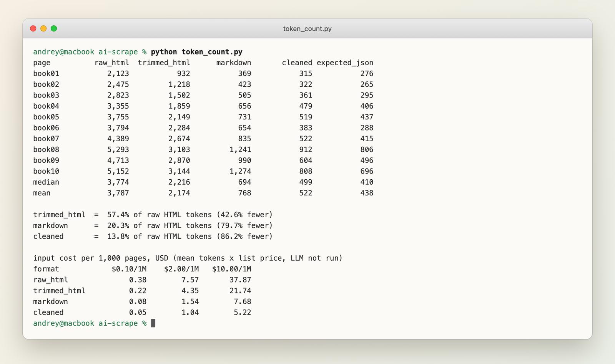
Task: Click the 37.87 raw_html cost value
Action: pos(240,280)
